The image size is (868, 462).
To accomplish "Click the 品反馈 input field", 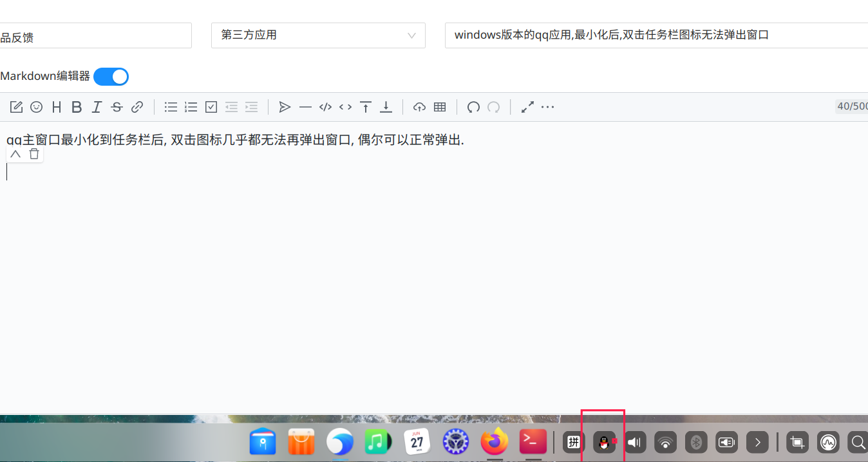I will pos(95,35).
